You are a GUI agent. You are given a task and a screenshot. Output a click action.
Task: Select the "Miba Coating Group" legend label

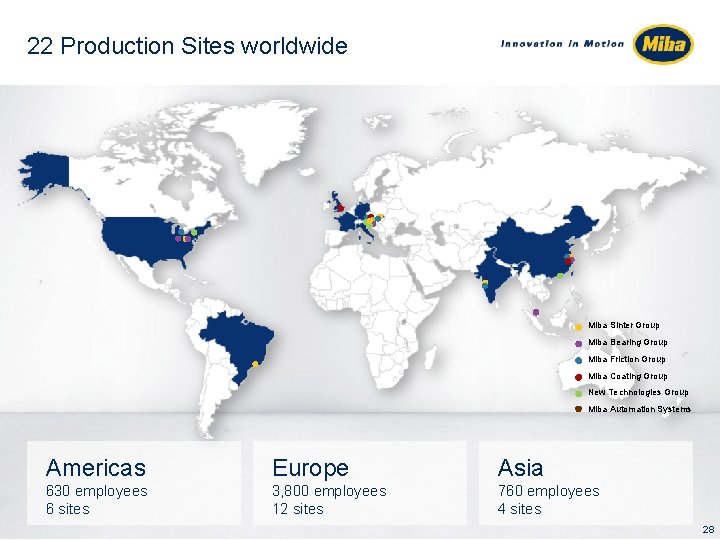(628, 376)
